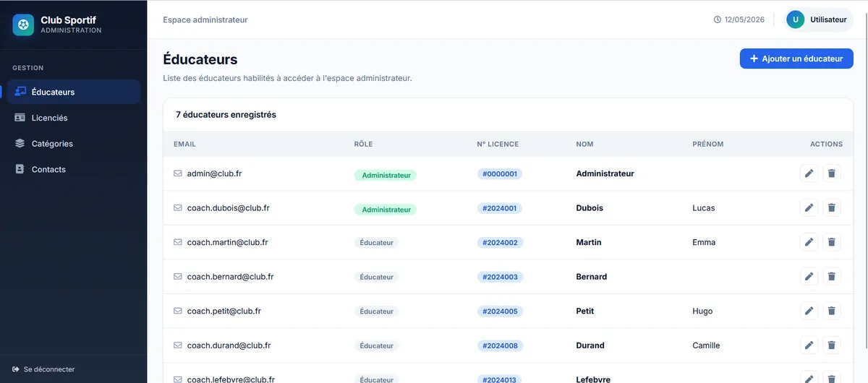Click Se déconnecter to log out

(44, 369)
